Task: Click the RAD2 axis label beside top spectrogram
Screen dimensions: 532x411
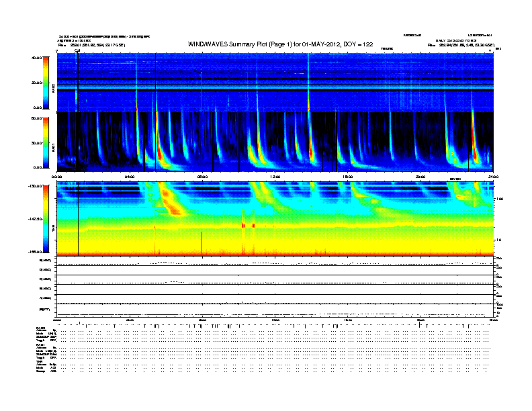Action: point(53,88)
